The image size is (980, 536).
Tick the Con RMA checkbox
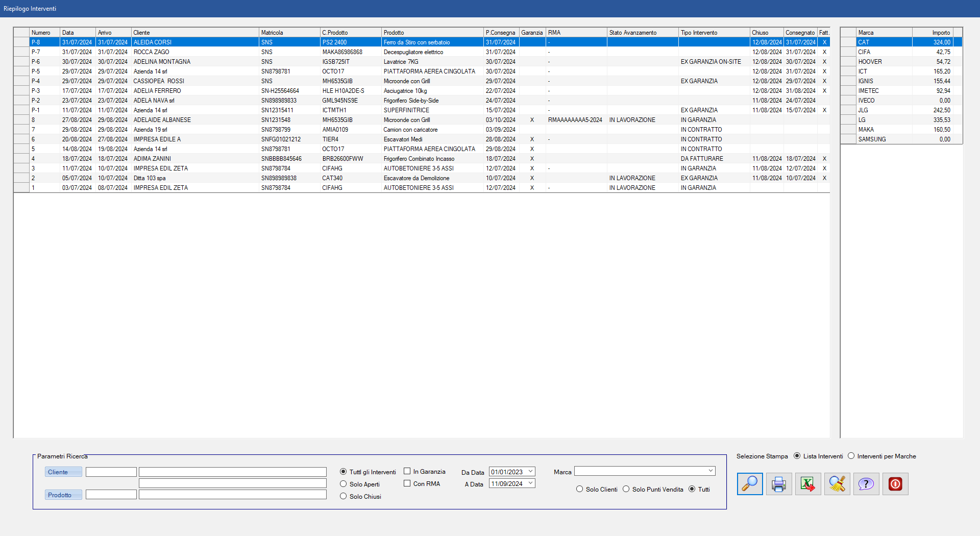tap(407, 484)
